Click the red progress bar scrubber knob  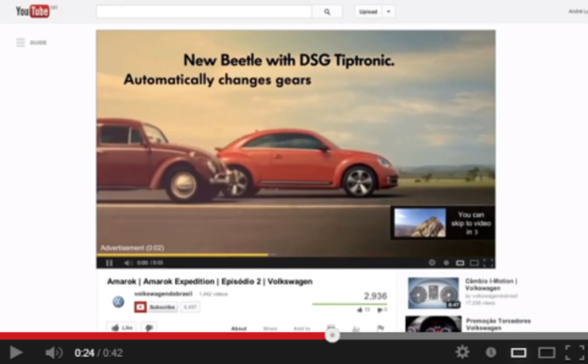click(332, 335)
